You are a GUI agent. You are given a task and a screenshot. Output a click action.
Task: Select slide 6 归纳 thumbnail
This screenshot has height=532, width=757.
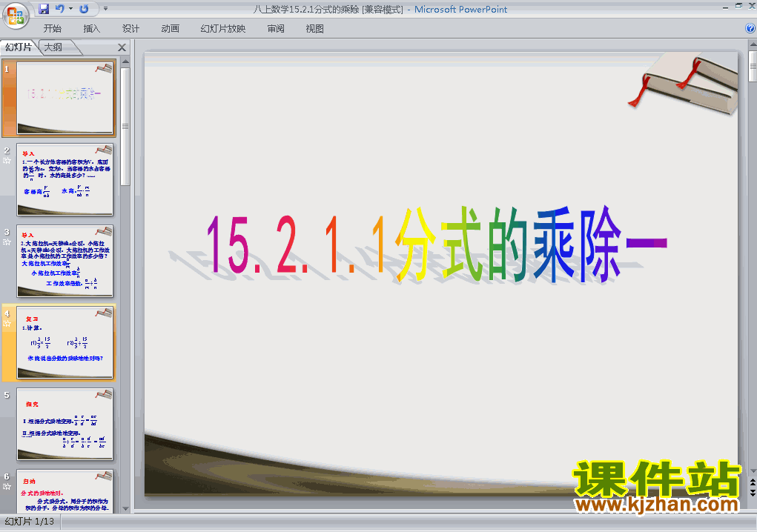[x=65, y=491]
